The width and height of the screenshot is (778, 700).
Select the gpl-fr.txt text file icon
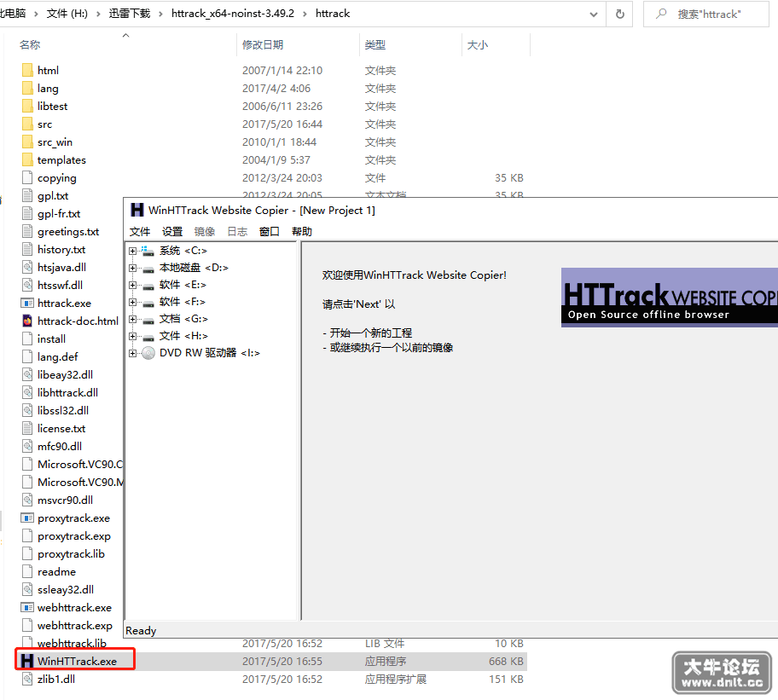(28, 214)
